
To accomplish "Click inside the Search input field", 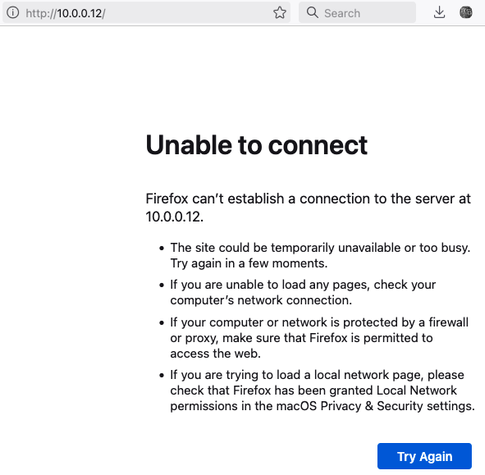I will click(x=357, y=13).
